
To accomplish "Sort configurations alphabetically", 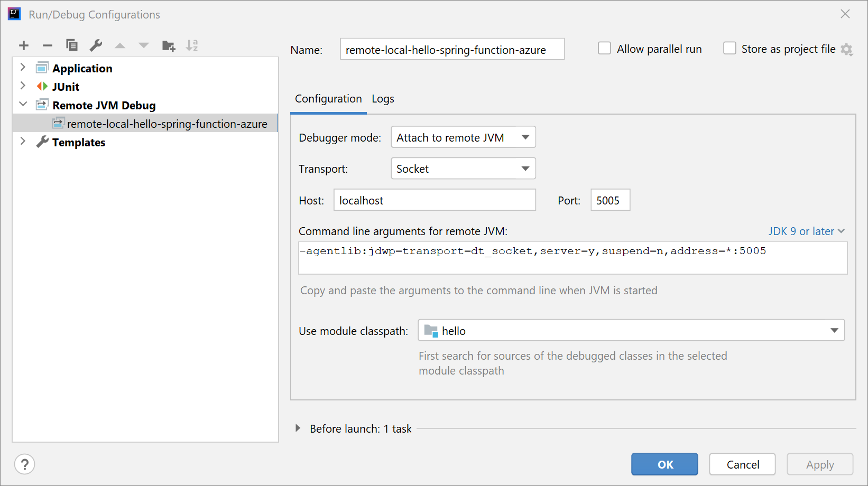I will click(192, 45).
